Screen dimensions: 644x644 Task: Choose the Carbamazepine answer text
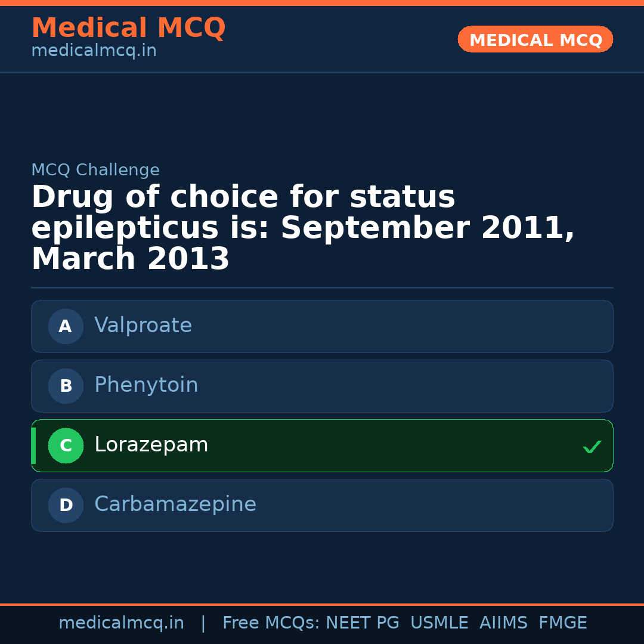(x=175, y=504)
